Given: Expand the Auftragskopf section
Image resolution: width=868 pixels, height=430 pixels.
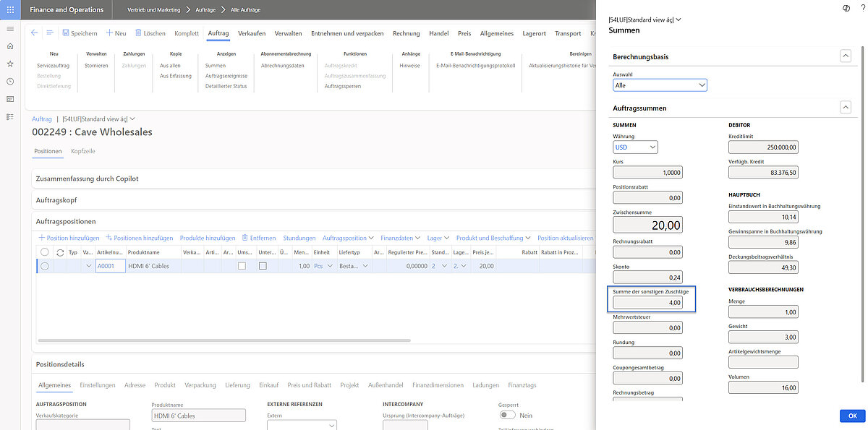Looking at the screenshot, I should (x=314, y=199).
